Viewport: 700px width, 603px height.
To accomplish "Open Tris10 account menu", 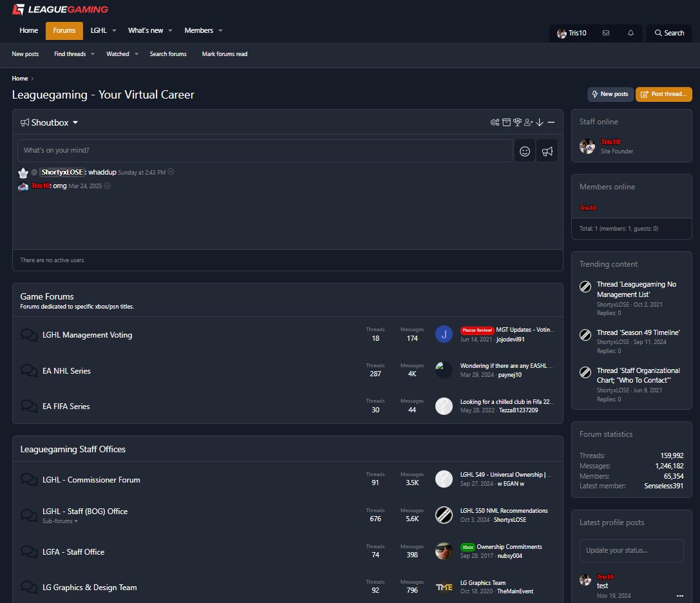I will point(572,33).
